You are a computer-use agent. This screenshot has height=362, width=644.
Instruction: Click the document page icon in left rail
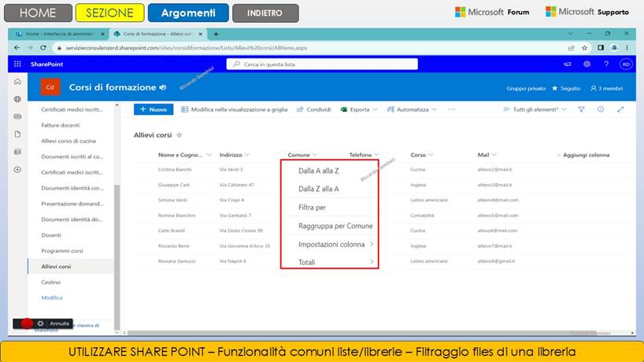pyautogui.click(x=17, y=135)
